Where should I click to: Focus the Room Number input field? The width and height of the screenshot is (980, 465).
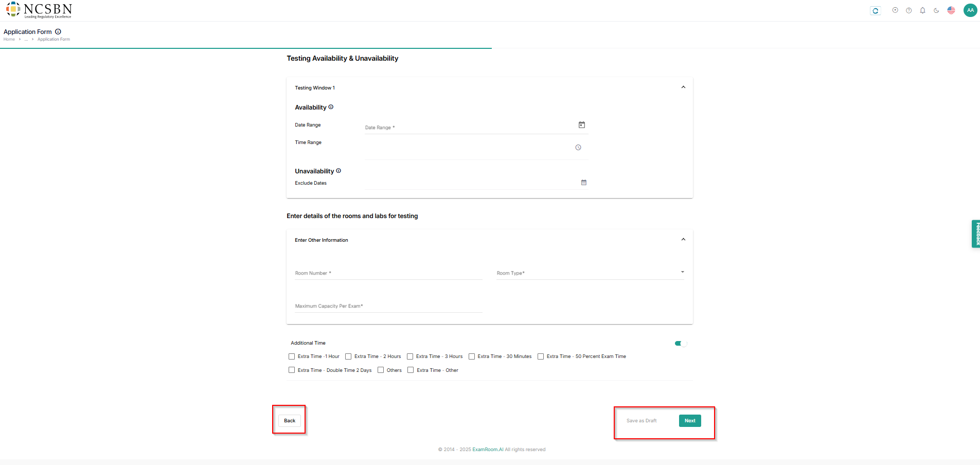click(388, 273)
